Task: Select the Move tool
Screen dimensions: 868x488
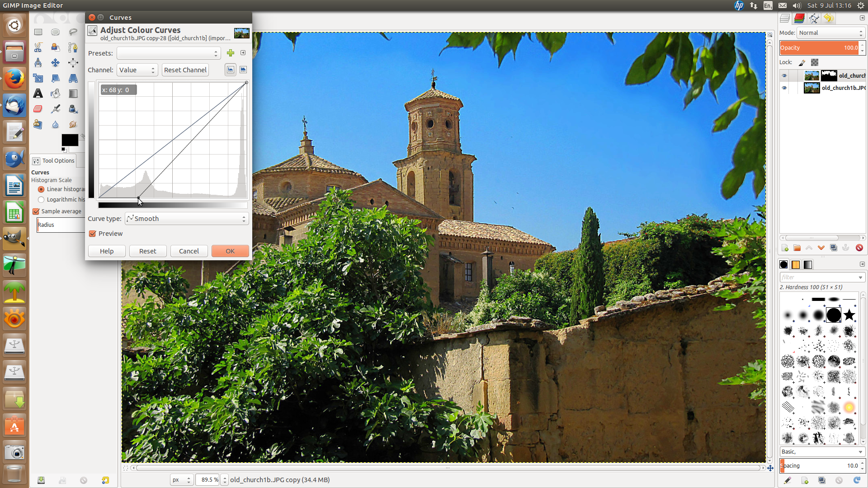Action: pos(55,62)
